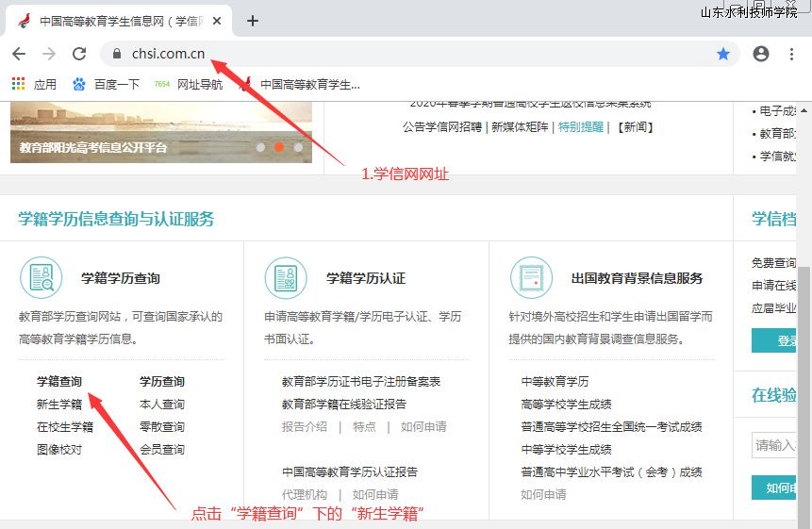Image resolution: width=812 pixels, height=529 pixels.
Task: Open 教育部学历证书电子注册备案表 link
Action: pos(361,382)
